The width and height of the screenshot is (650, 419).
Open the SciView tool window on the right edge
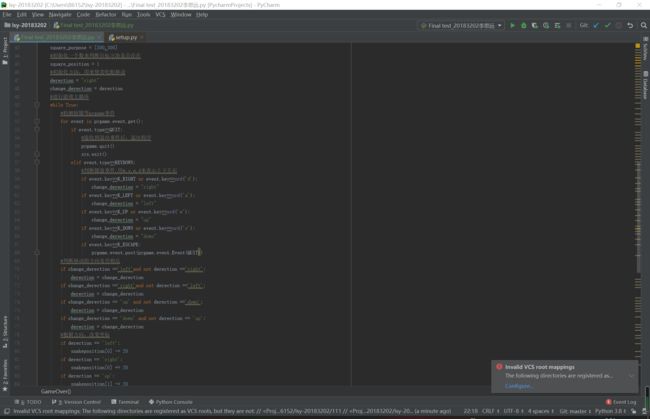pyautogui.click(x=645, y=48)
